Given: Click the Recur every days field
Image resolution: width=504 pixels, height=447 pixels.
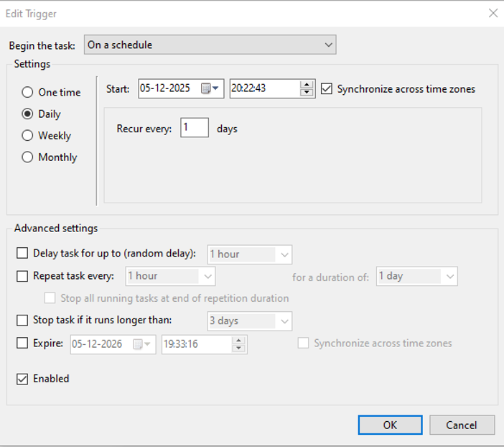Looking at the screenshot, I should (x=194, y=128).
